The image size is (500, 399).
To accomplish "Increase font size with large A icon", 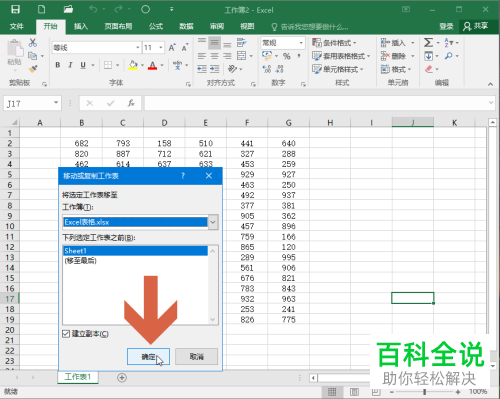I will point(172,48).
